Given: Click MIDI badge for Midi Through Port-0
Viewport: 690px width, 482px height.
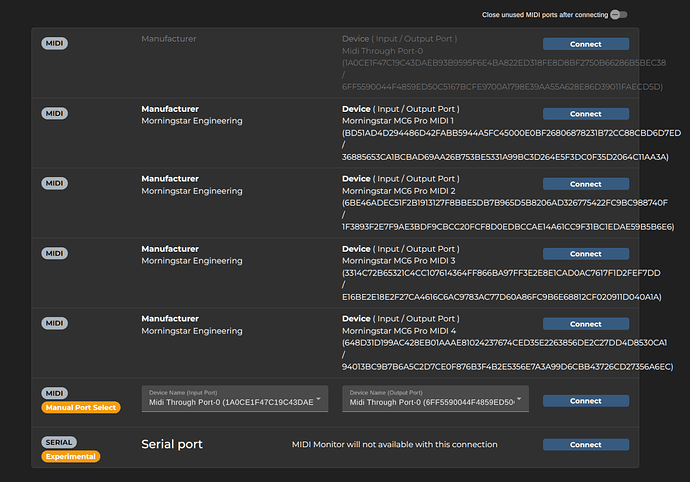Looking at the screenshot, I should click(55, 43).
